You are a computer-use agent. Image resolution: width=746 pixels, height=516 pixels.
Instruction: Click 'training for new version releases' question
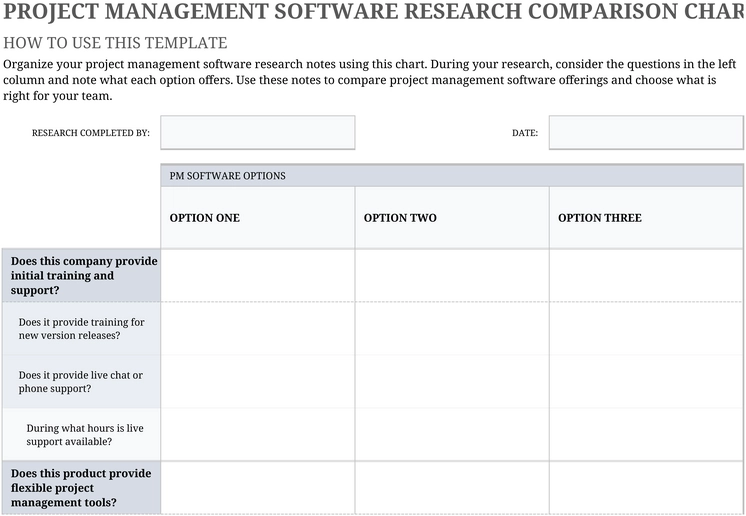[81, 329]
